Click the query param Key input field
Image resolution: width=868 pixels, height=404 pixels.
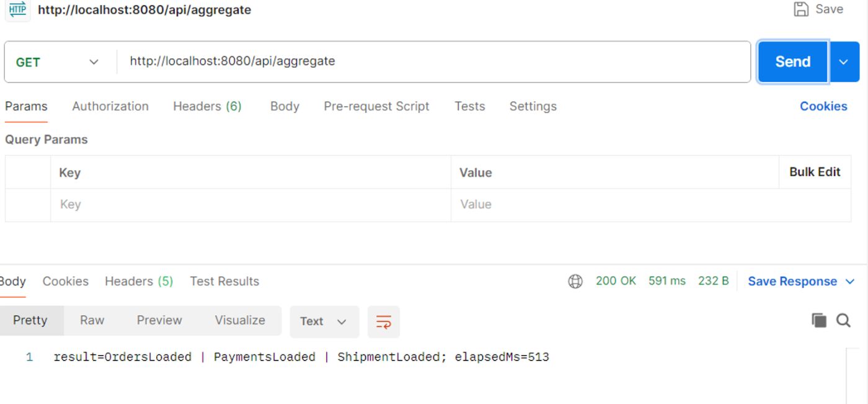click(248, 205)
